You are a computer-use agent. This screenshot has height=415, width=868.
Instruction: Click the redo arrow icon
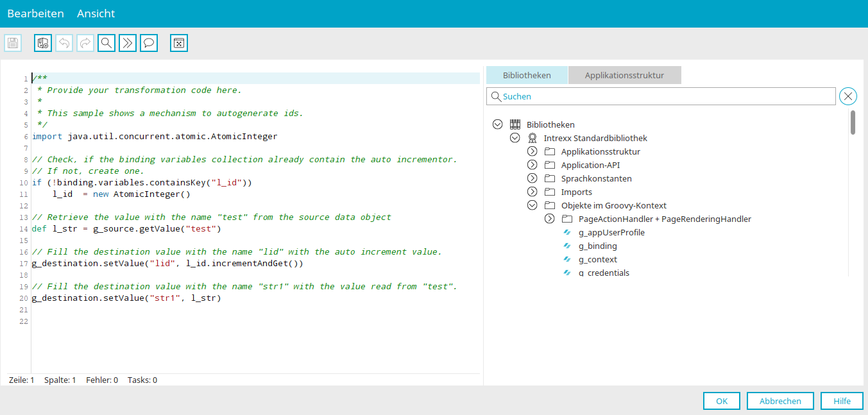(85, 43)
